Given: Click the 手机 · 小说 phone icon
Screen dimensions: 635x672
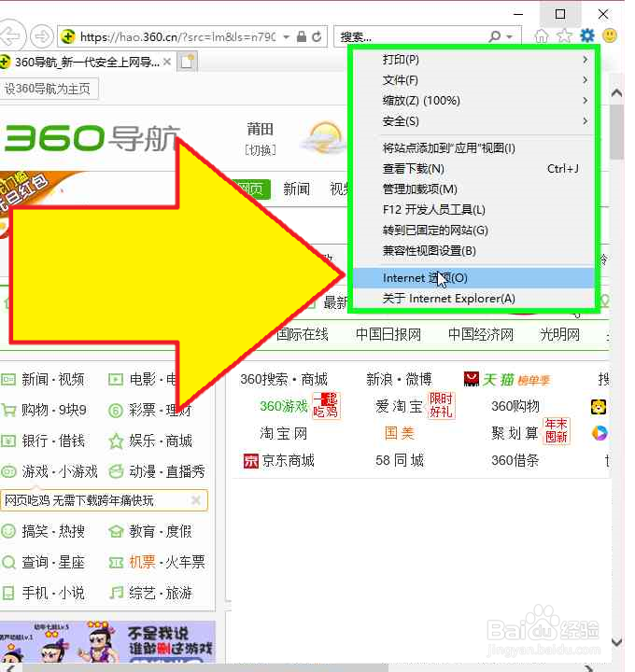Looking at the screenshot, I should [x=8, y=593].
